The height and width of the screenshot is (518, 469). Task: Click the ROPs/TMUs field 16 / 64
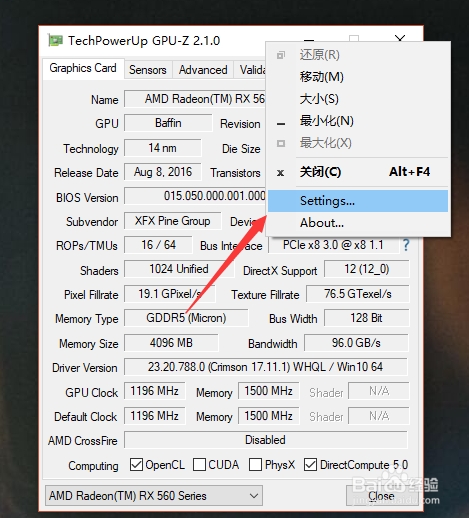(x=158, y=245)
